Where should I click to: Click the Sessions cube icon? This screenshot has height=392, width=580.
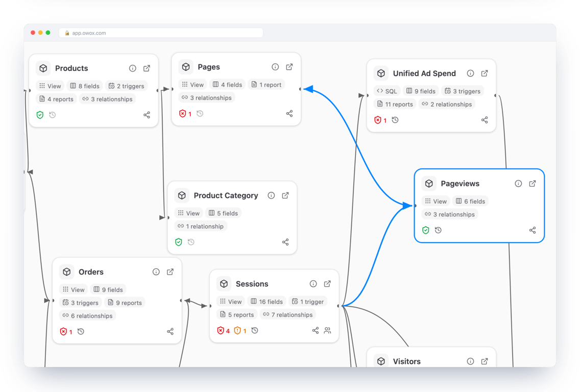pyautogui.click(x=224, y=284)
